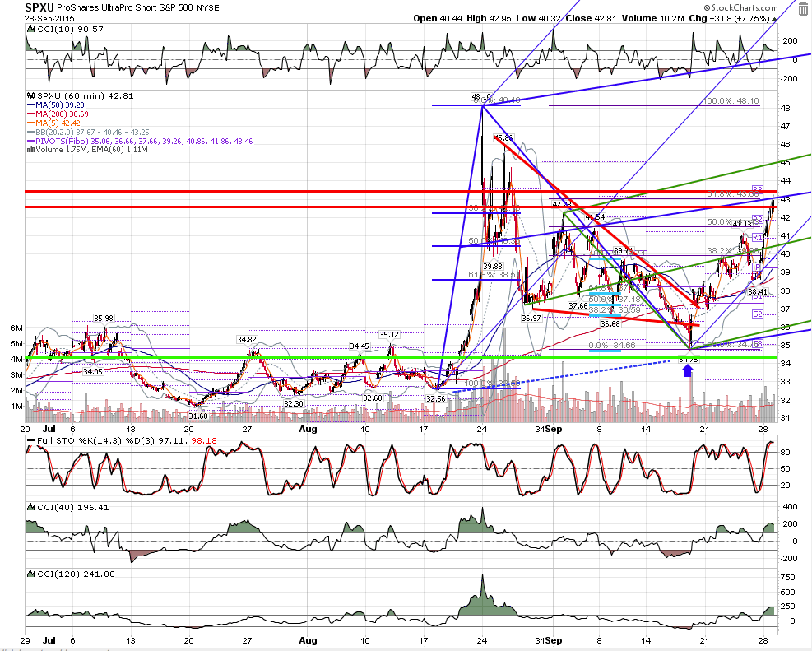Click the Close 42.81 value in header
The height and width of the screenshot is (651, 812).
coord(591,19)
